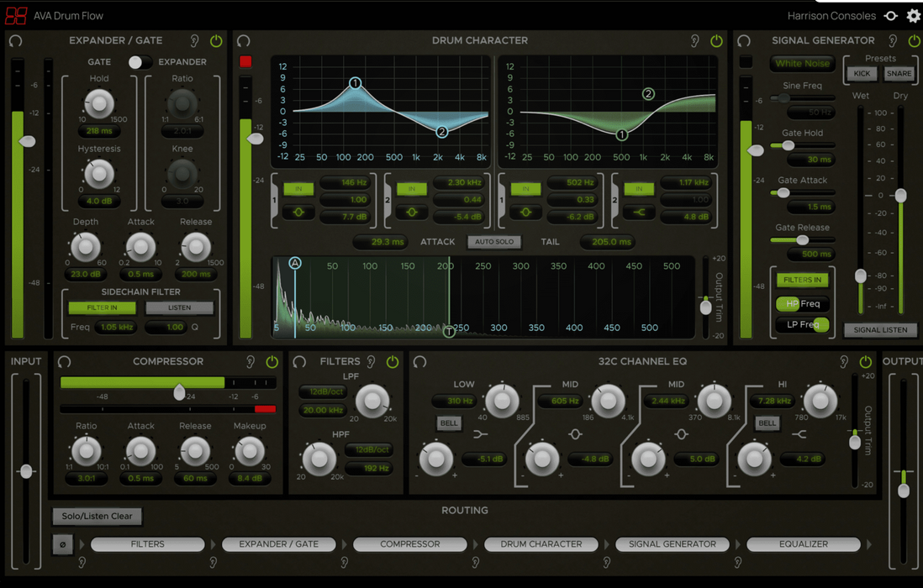Toggle 32C Channel EQ power button
The image size is (923, 588).
tap(865, 361)
